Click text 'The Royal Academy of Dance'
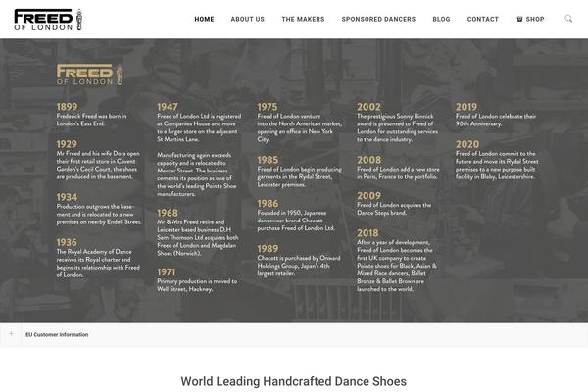 click(94, 252)
